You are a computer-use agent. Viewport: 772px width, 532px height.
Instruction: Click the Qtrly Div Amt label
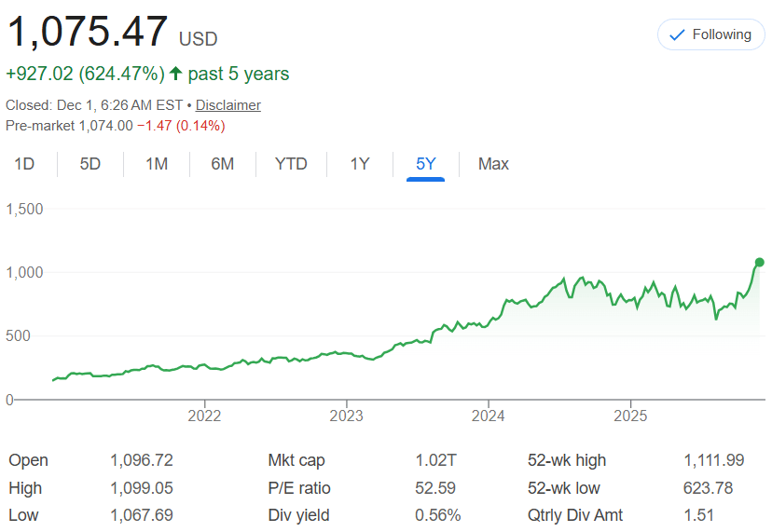click(574, 515)
